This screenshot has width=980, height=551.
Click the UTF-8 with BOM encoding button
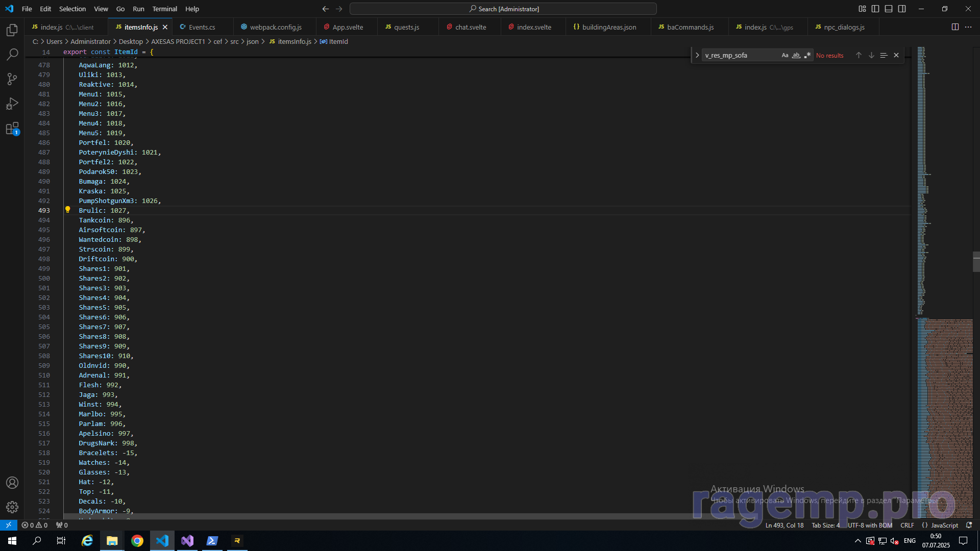[870, 525]
